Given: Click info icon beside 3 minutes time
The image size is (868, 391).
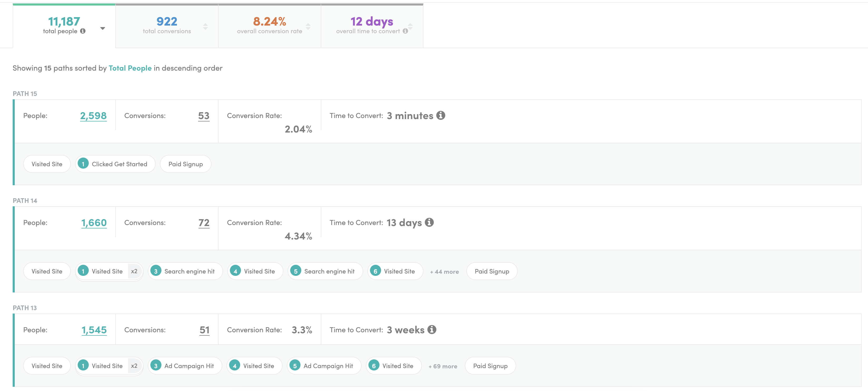Looking at the screenshot, I should click(440, 116).
